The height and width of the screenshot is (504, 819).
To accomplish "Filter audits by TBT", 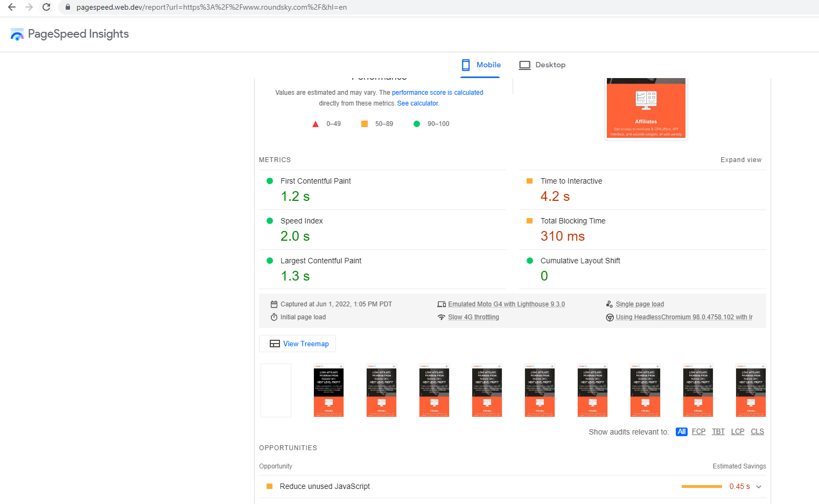I will [718, 432].
